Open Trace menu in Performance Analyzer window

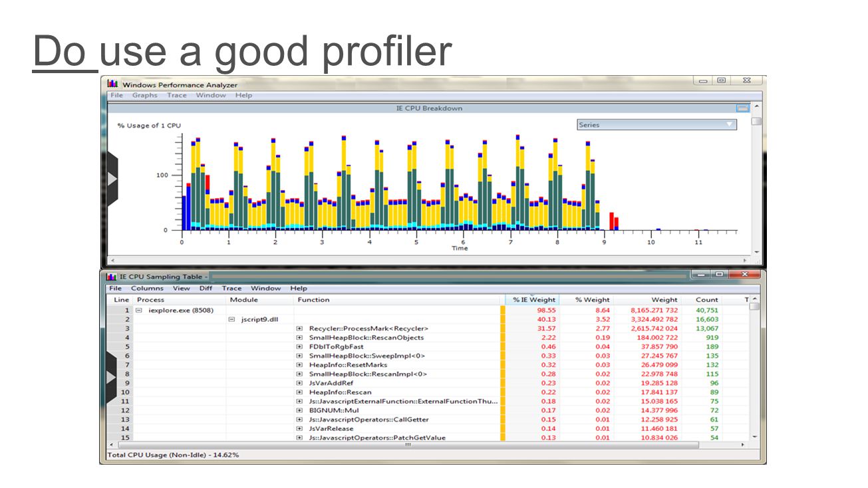177,95
